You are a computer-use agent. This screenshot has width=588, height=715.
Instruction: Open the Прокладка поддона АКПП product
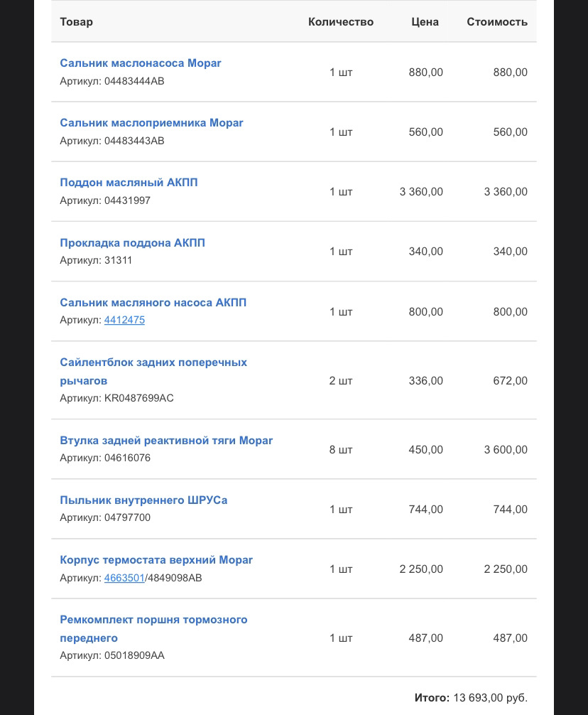coord(132,243)
